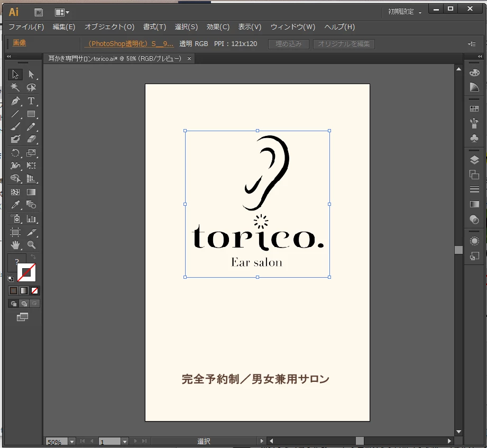This screenshot has width=487, height=448.
Task: Select the Type tool
Action: (31, 101)
